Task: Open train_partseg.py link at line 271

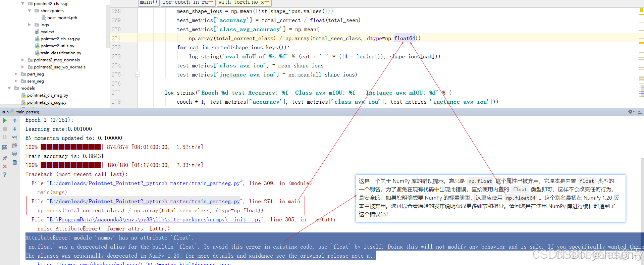Action: (x=145, y=202)
